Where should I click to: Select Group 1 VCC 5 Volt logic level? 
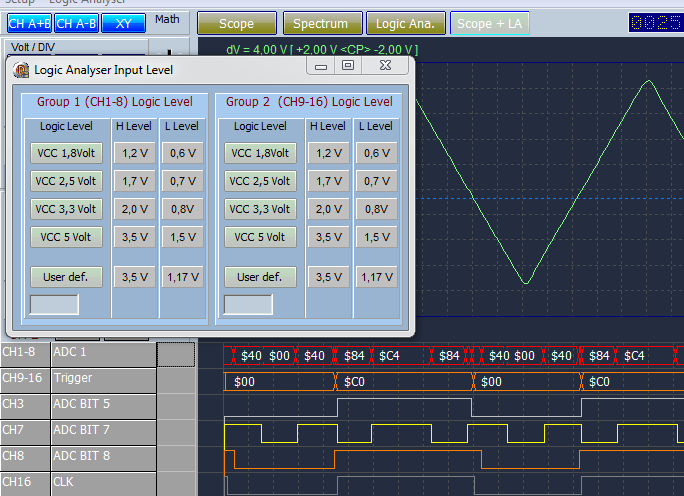coord(66,237)
